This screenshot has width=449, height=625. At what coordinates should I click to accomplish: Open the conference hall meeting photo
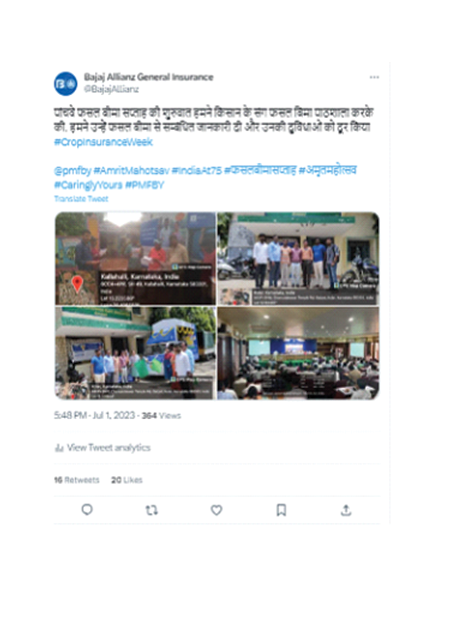[298, 353]
